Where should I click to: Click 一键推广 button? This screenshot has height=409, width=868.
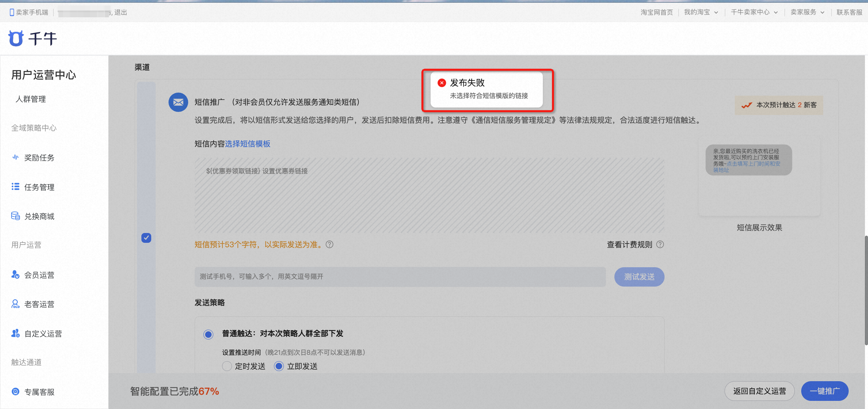[x=825, y=391]
